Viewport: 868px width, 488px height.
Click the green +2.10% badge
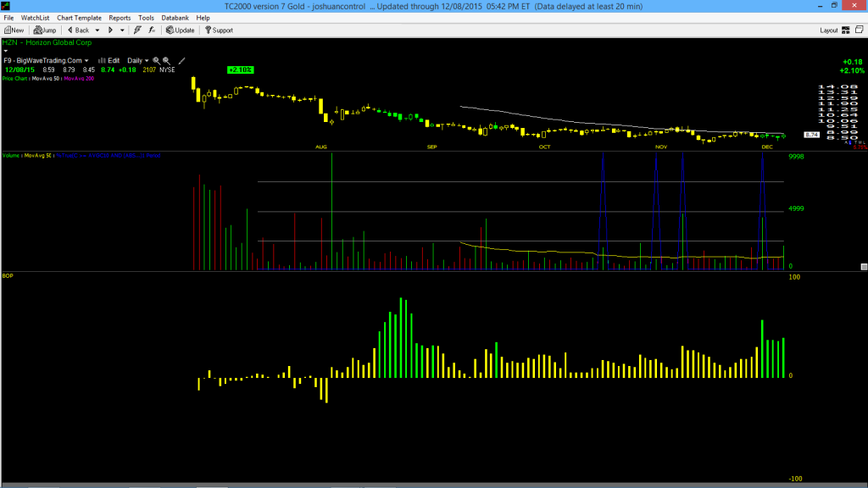[x=240, y=69]
